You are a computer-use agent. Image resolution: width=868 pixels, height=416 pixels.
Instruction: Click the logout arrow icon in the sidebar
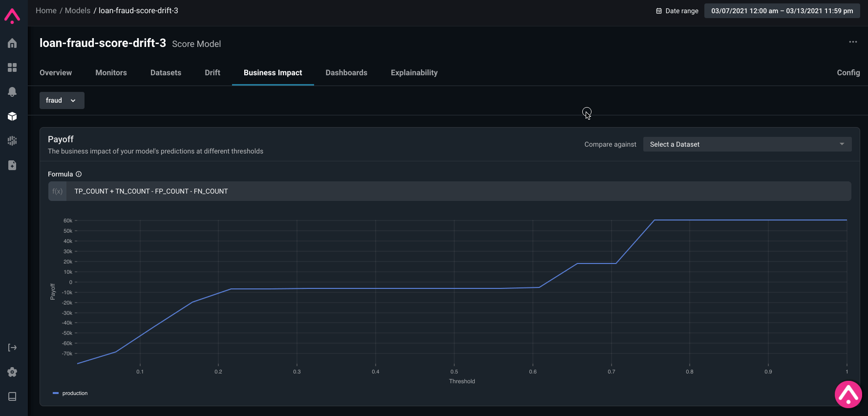12,348
